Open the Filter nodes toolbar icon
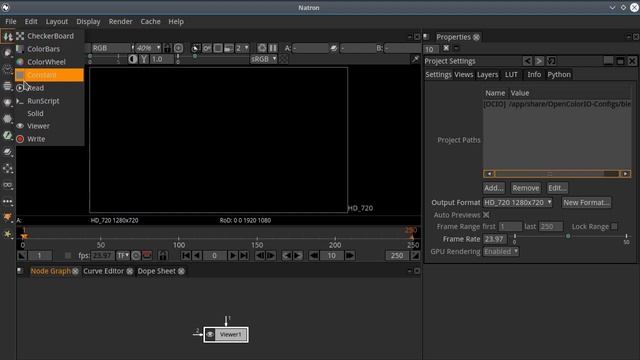This screenshot has width=640, height=360. pyautogui.click(x=8, y=119)
